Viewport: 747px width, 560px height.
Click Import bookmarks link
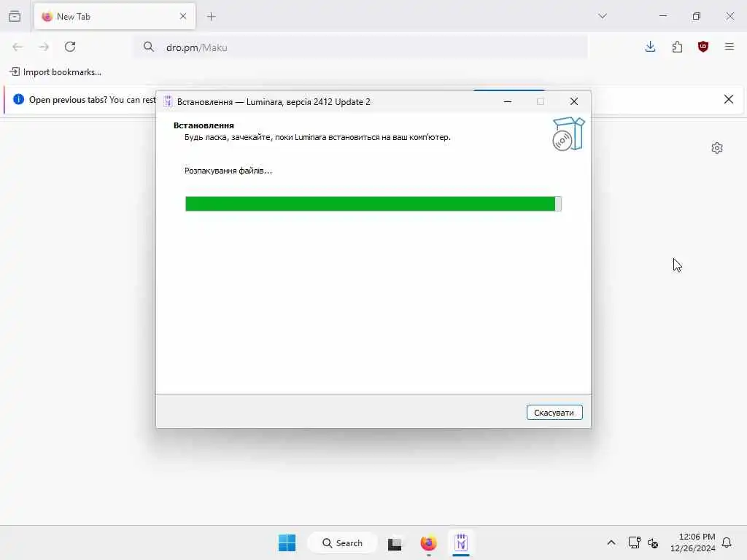tap(55, 72)
